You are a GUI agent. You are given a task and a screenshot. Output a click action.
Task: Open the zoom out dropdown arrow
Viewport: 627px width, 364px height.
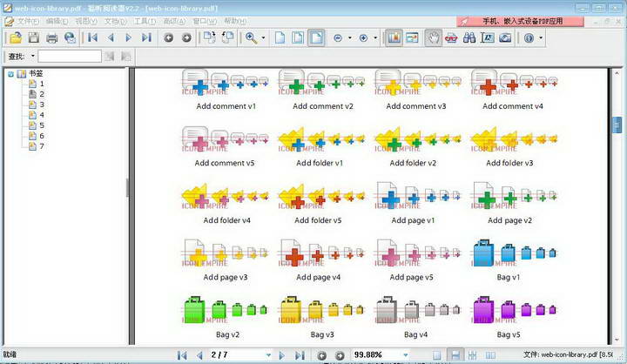(350, 38)
